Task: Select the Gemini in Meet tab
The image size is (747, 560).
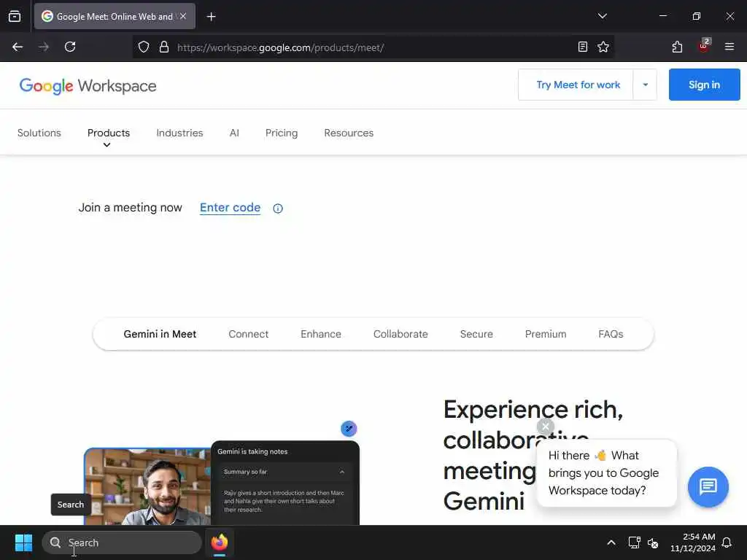Action: (160, 334)
